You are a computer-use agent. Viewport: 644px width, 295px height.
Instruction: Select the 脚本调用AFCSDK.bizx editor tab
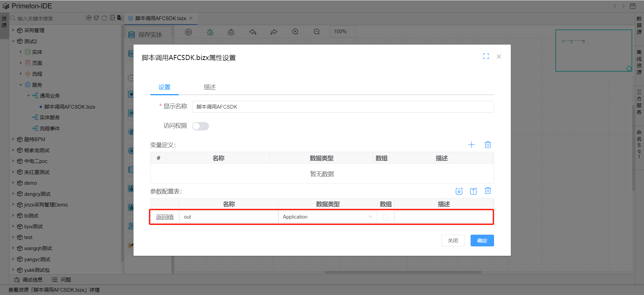[160, 18]
